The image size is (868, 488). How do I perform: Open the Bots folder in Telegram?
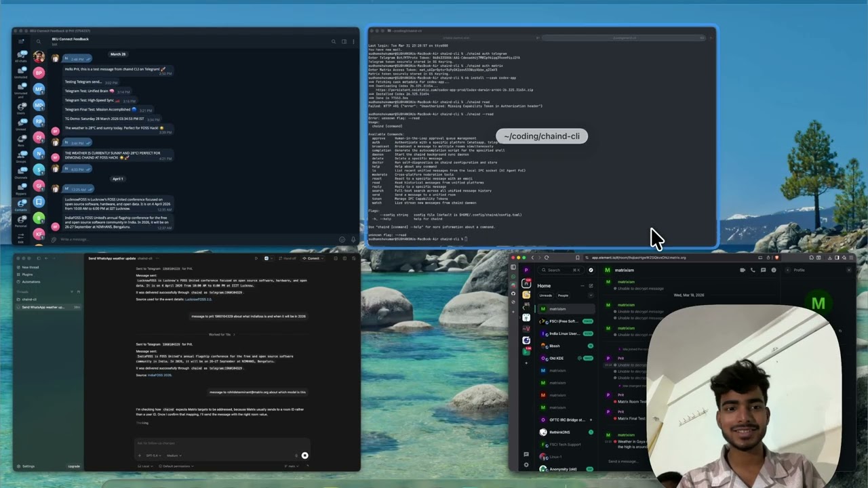pyautogui.click(x=21, y=140)
